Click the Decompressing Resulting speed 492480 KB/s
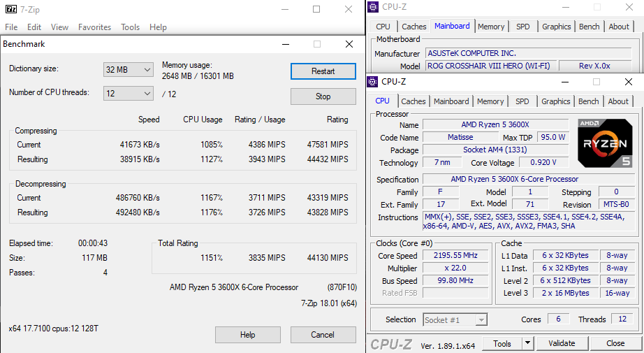 (138, 212)
